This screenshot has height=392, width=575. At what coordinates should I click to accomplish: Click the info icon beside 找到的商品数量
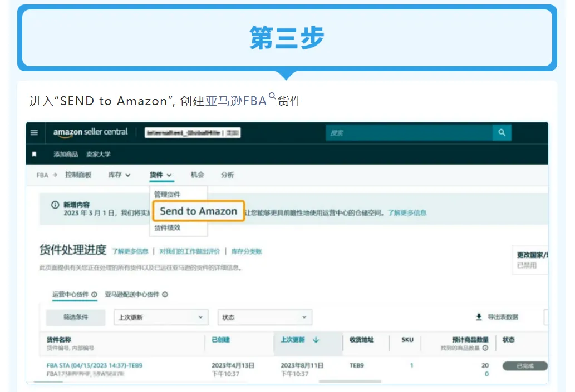[x=485, y=348]
